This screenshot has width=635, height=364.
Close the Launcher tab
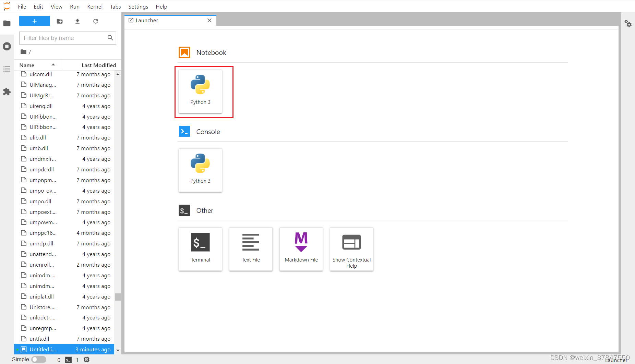209,21
